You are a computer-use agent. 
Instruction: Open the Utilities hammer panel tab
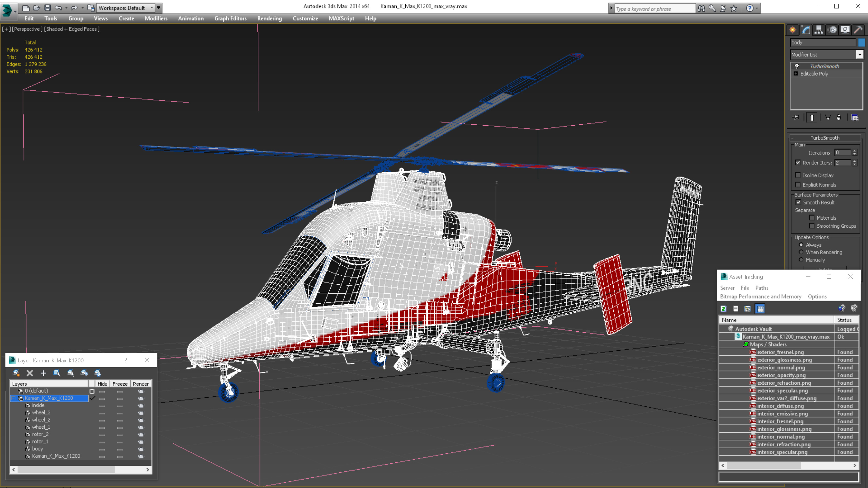pyautogui.click(x=858, y=30)
